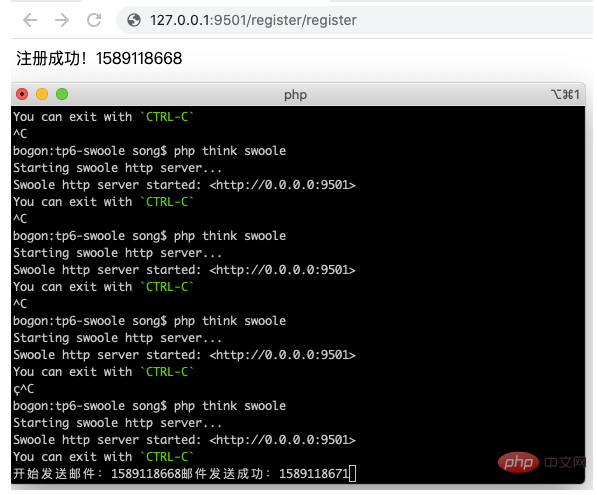Click the last http://0.0.0.0:9501 URL
This screenshot has height=495, width=597.
[x=282, y=440]
